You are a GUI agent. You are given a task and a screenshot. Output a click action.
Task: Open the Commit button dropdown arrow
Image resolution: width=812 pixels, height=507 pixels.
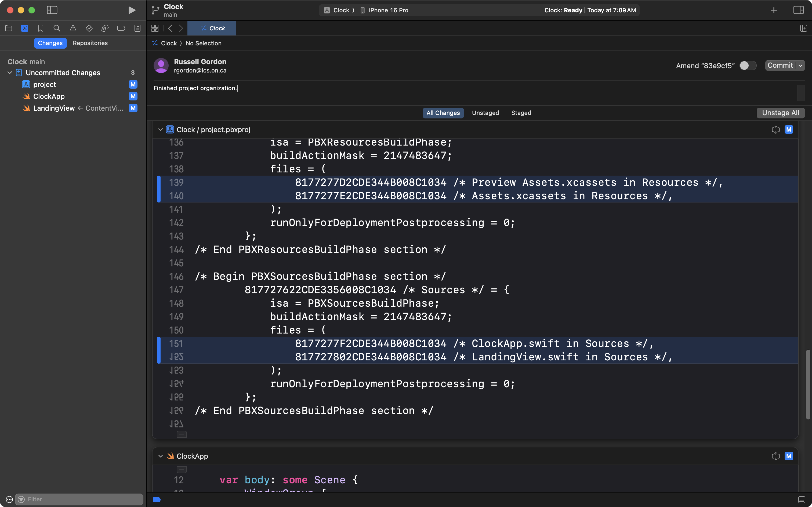(x=800, y=65)
